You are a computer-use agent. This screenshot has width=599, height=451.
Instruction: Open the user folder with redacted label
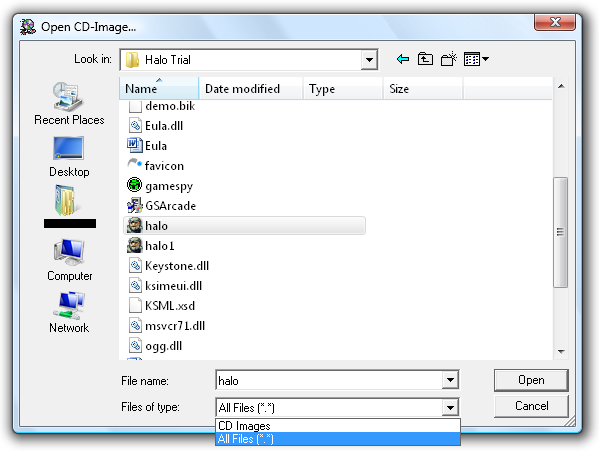(x=70, y=206)
